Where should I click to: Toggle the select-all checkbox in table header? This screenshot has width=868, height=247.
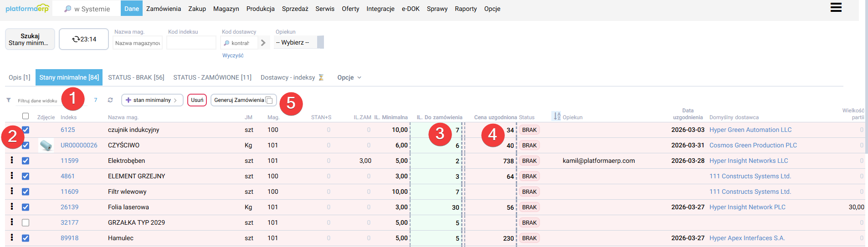click(x=26, y=116)
